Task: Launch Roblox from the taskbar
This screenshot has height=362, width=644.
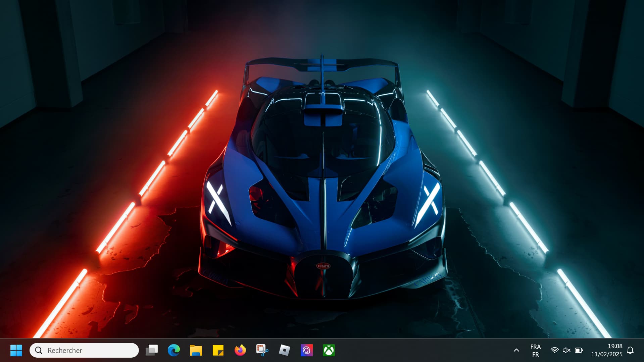Action: 284,350
